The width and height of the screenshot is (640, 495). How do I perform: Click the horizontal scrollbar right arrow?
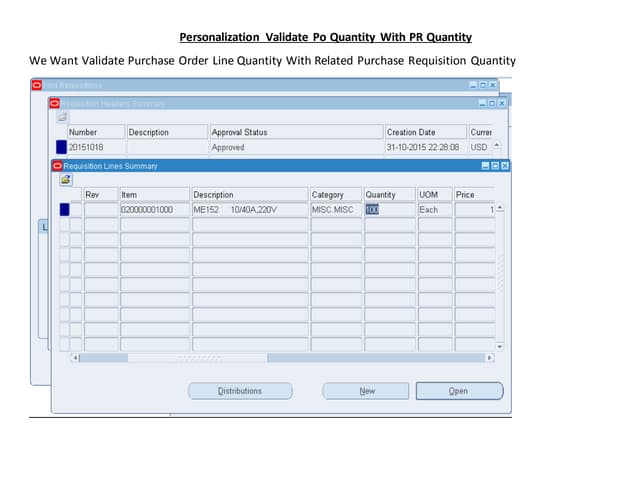tap(490, 357)
